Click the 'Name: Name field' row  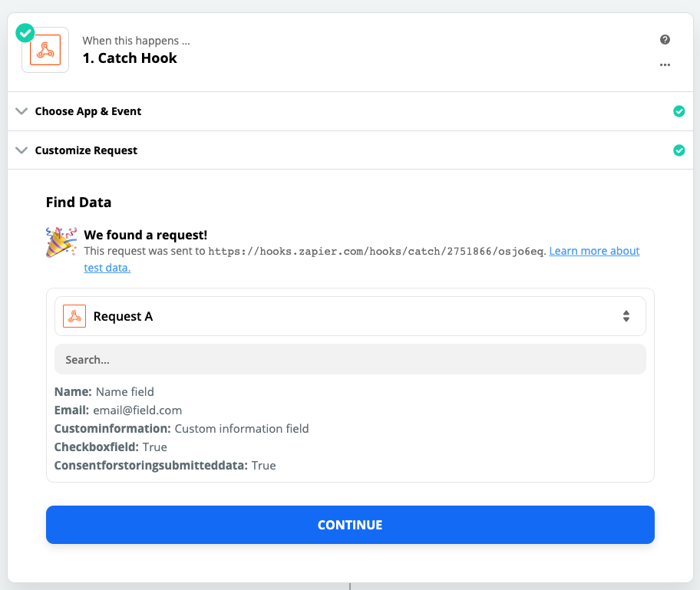point(104,392)
